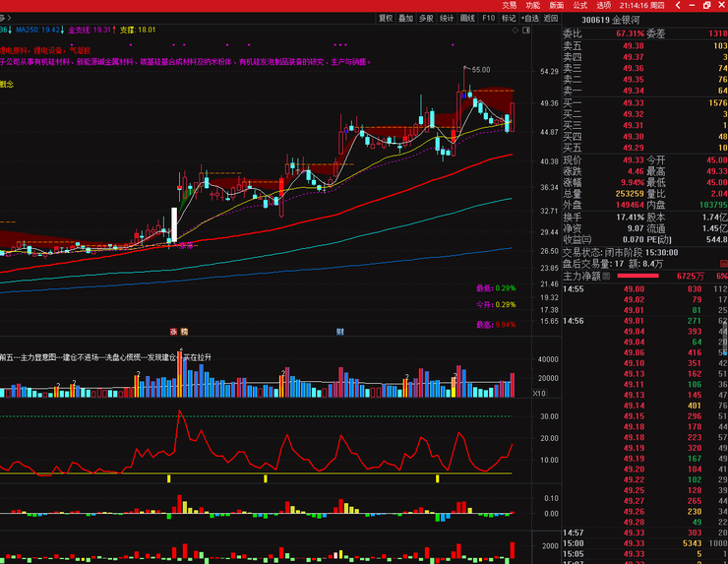Click the red '涨' marker below the chart
The image size is (728, 564).
[172, 332]
